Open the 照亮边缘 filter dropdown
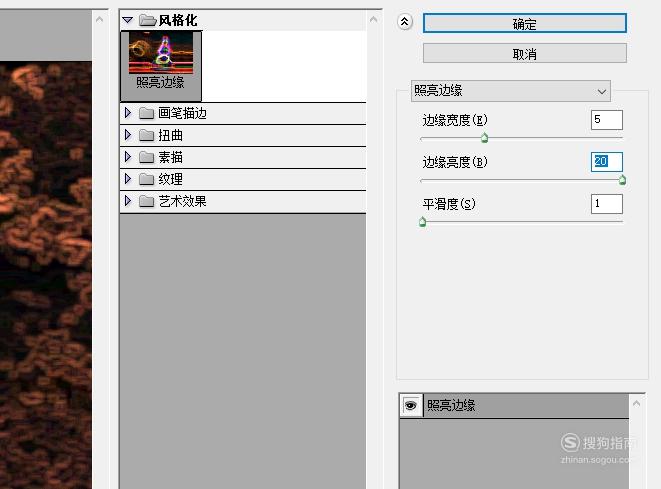The height and width of the screenshot is (489, 661). click(x=511, y=91)
